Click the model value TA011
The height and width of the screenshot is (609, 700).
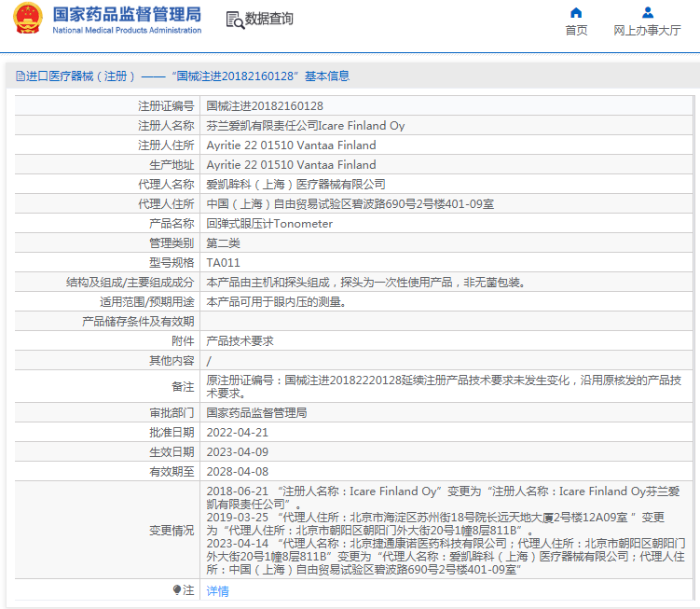pos(223,263)
